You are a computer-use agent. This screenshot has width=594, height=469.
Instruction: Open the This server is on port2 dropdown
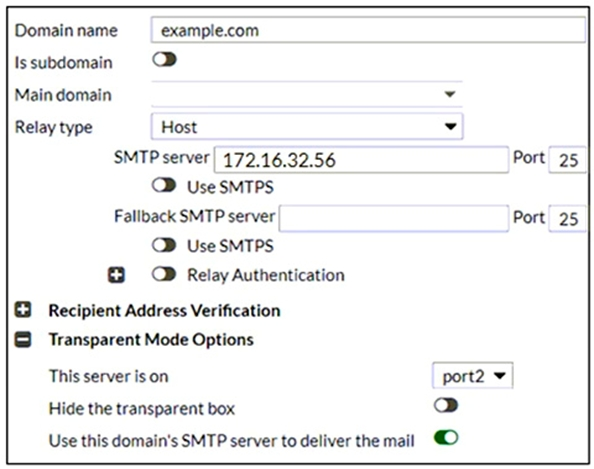pos(472,376)
